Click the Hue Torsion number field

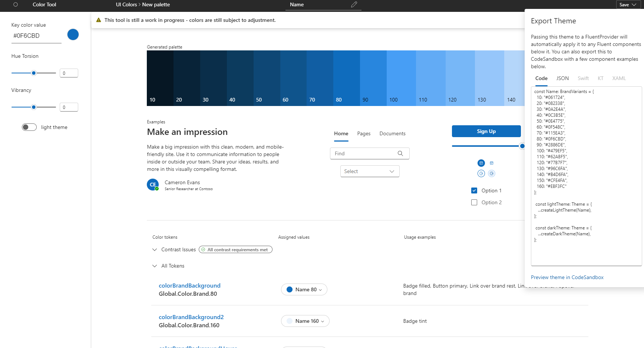point(69,73)
